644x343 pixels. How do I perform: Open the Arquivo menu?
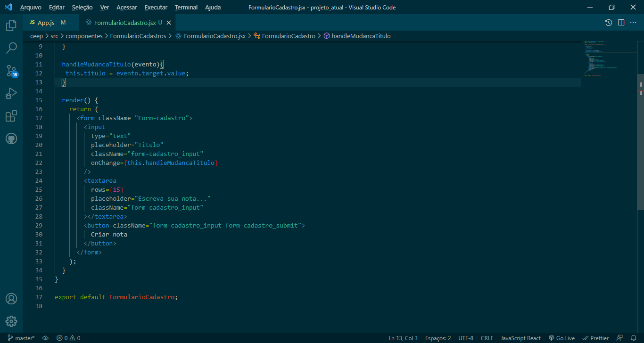point(31,8)
